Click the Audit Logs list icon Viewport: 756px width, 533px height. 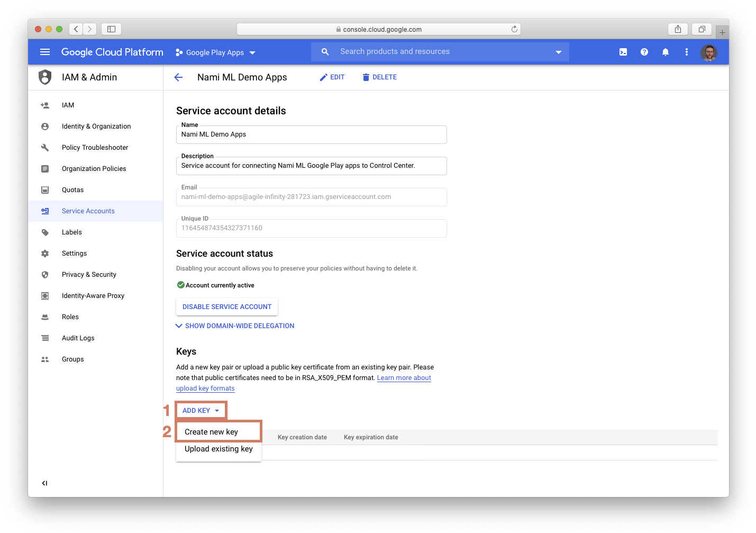(x=45, y=338)
